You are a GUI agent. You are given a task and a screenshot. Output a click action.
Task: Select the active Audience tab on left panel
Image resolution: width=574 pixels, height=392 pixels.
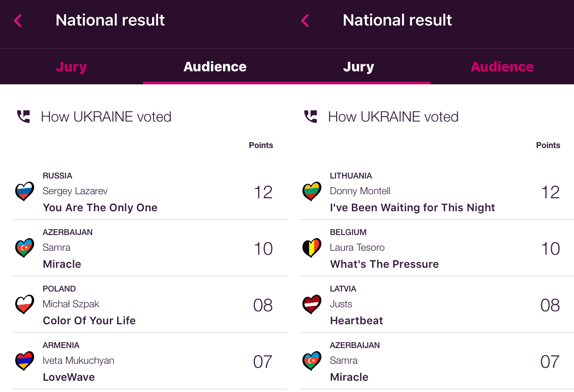click(x=215, y=67)
